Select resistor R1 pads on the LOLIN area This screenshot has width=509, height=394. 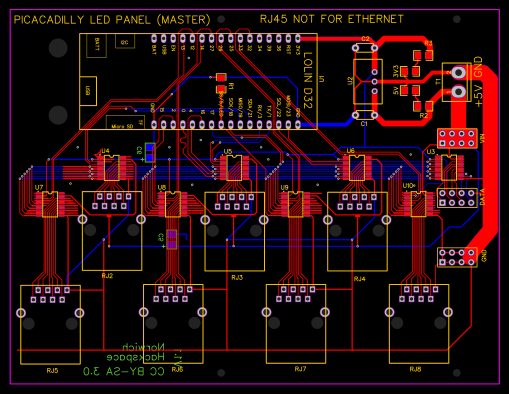(x=221, y=83)
